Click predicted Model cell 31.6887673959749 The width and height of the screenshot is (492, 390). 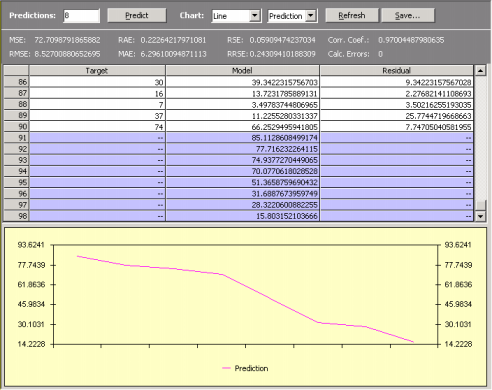point(242,194)
